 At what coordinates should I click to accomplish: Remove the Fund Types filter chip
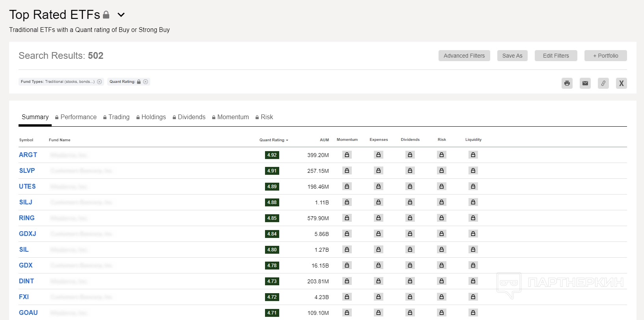99,82
